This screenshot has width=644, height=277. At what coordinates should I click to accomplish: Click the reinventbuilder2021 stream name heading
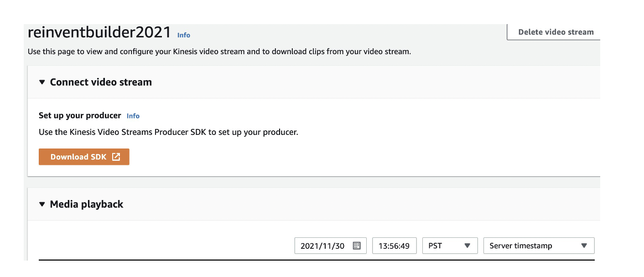click(99, 33)
